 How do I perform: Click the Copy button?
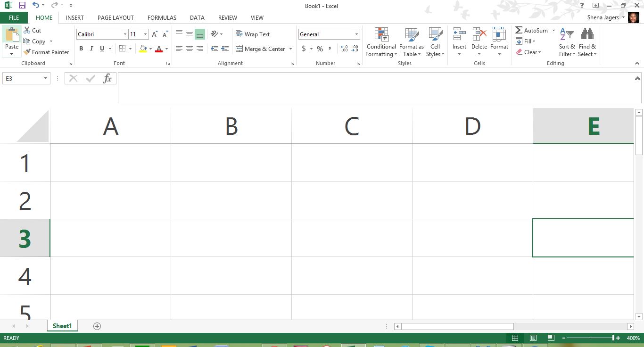34,41
